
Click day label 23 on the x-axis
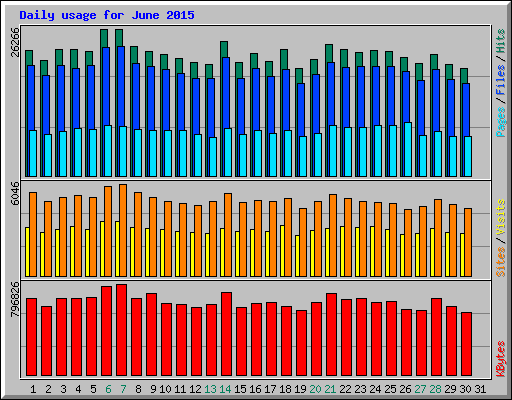(x=360, y=389)
